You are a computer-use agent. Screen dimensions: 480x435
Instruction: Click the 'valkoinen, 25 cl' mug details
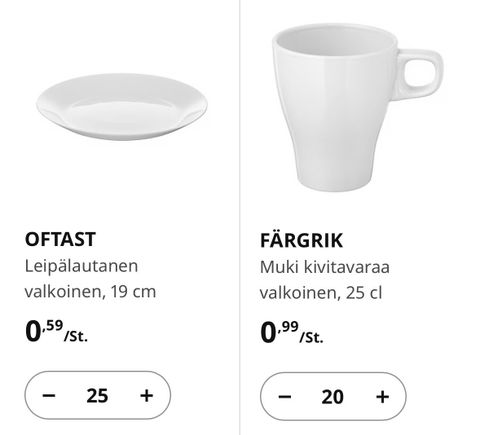[321, 293]
